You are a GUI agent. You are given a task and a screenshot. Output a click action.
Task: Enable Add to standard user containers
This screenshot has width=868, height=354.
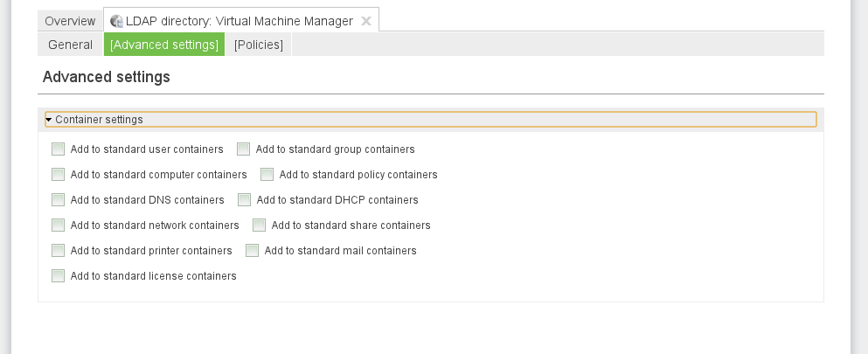coord(59,149)
